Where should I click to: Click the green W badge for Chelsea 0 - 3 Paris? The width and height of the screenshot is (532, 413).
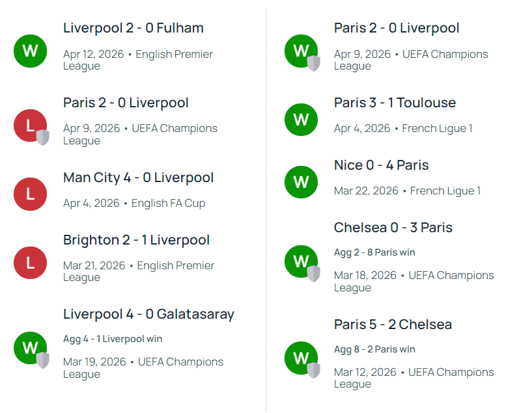(301, 261)
